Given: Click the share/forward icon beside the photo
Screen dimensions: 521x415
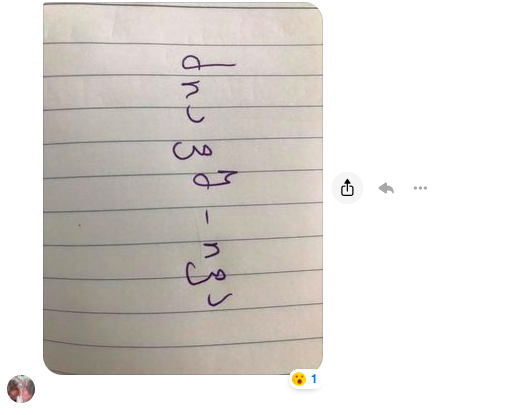Looking at the screenshot, I should [347, 188].
